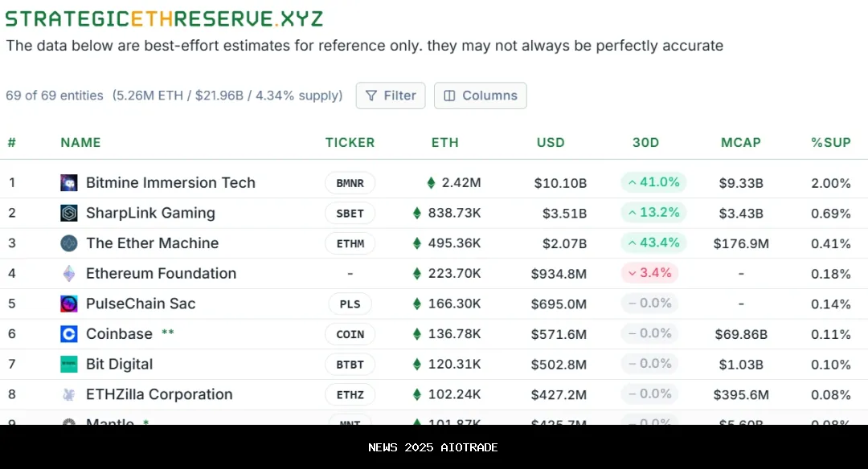The width and height of the screenshot is (868, 469).
Task: Click the SBET ticker badge
Action: (350, 214)
